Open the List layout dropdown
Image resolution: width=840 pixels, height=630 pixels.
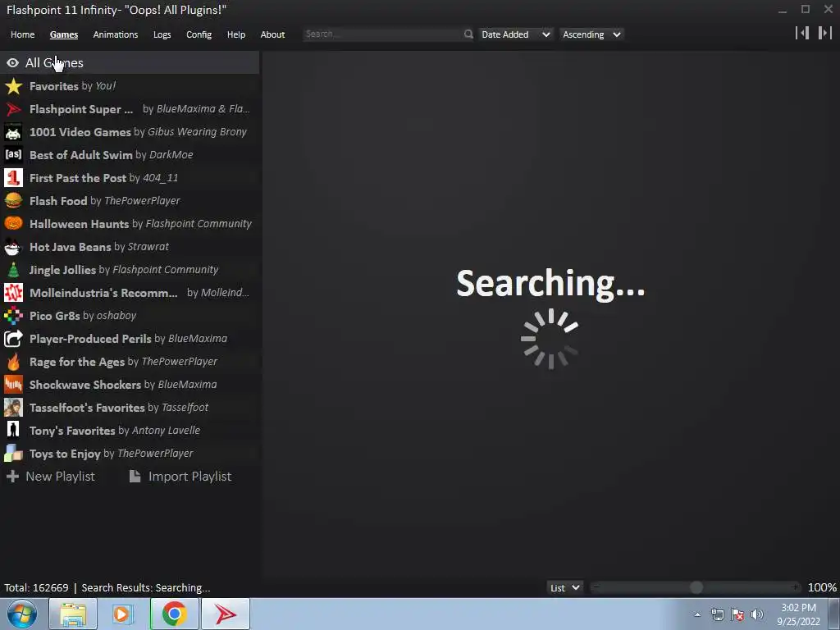click(564, 587)
